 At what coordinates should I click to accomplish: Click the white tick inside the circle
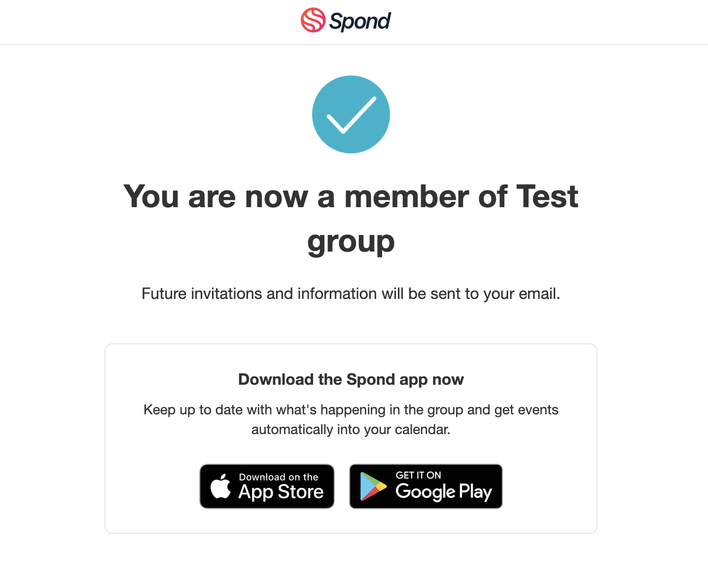tap(351, 115)
